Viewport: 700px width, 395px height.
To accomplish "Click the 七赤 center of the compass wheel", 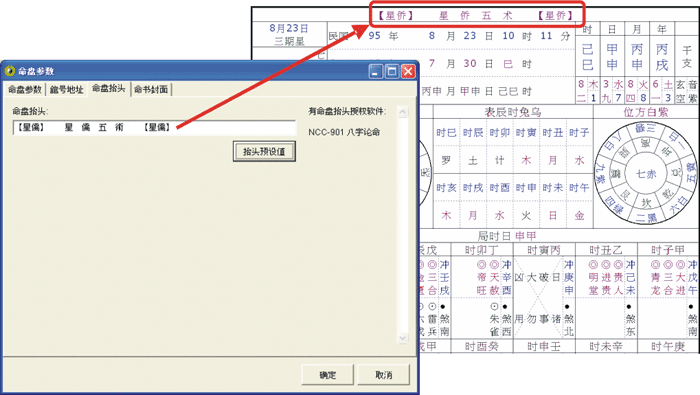I will point(646,174).
